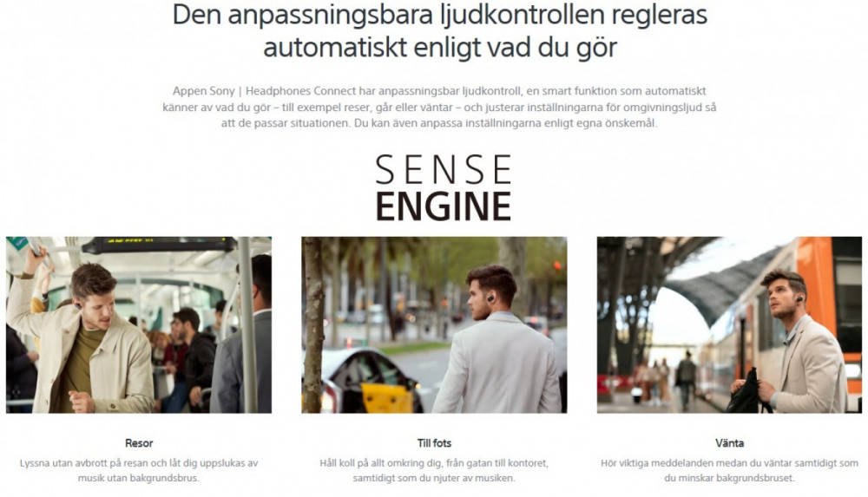Image resolution: width=868 pixels, height=497 pixels.
Task: Click the Headphones Connect intro paragraph
Action: point(439,107)
